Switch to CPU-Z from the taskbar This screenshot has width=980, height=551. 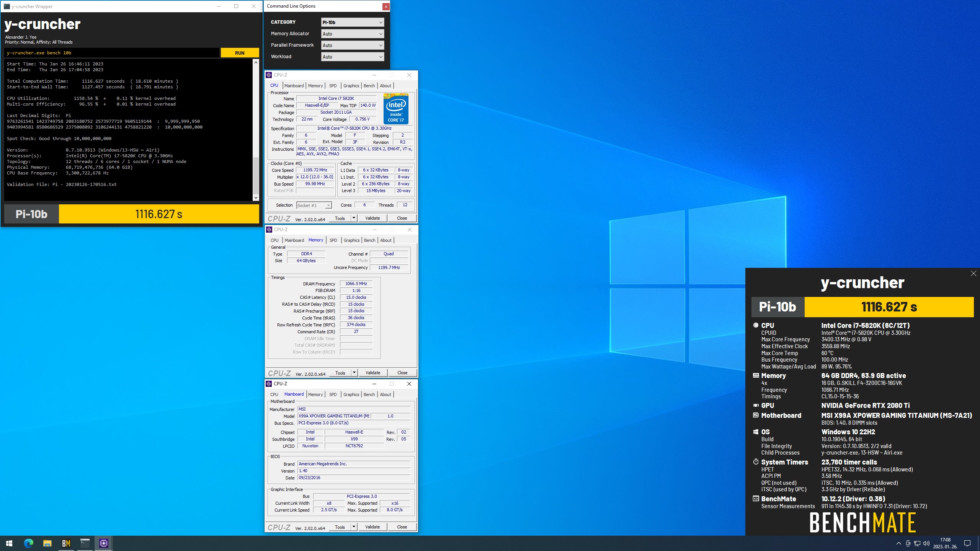pyautogui.click(x=103, y=543)
